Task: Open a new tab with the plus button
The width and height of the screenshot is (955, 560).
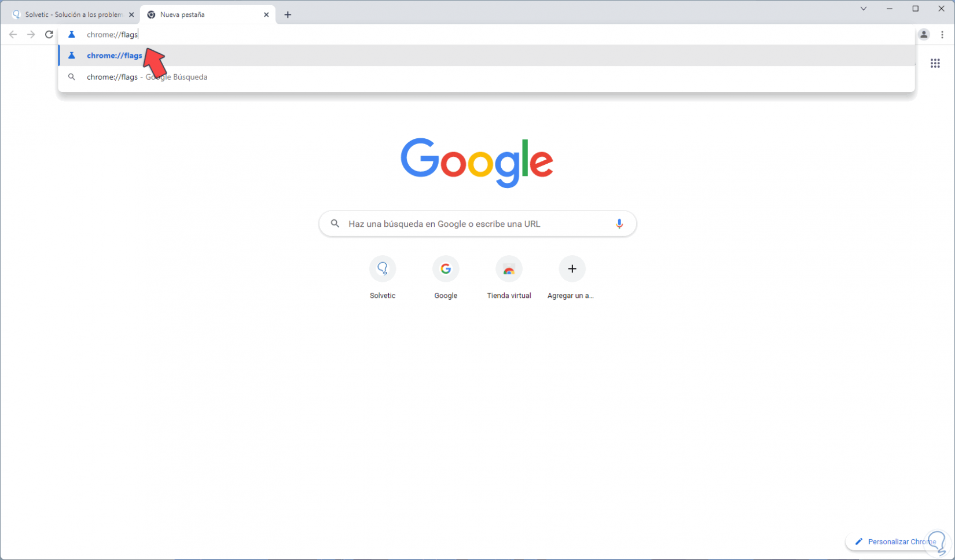Action: (x=288, y=14)
